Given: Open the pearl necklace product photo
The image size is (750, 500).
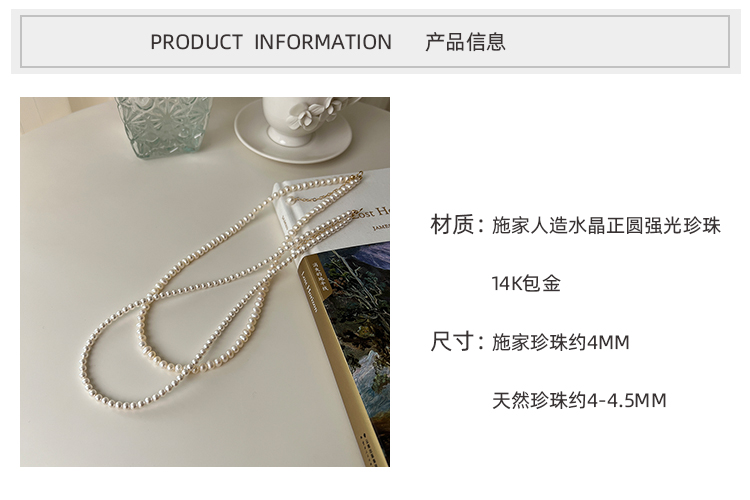Looking at the screenshot, I should (205, 282).
